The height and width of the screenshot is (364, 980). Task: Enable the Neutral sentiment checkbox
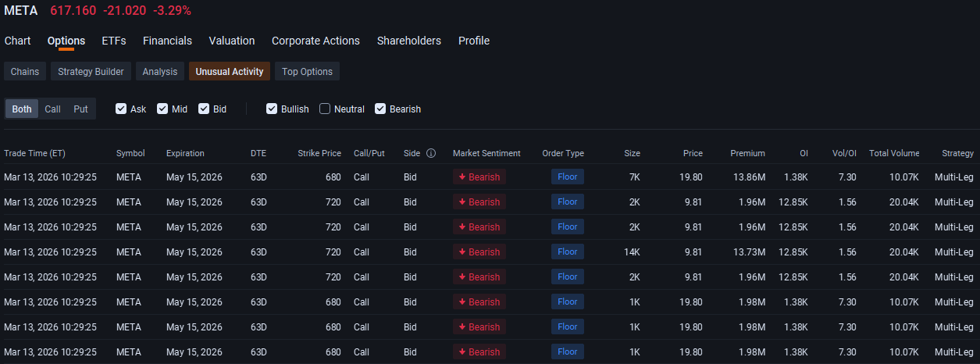click(x=325, y=109)
